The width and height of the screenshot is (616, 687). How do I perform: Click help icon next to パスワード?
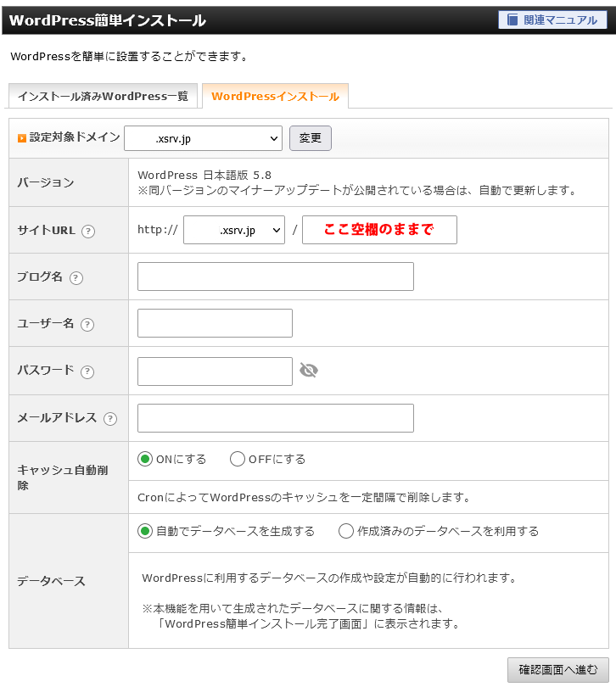tap(87, 371)
